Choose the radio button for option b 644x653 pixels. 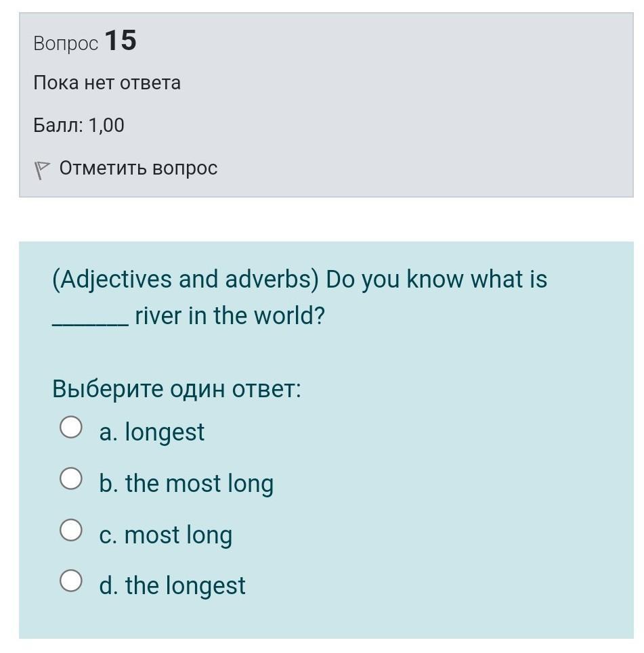coord(71,479)
